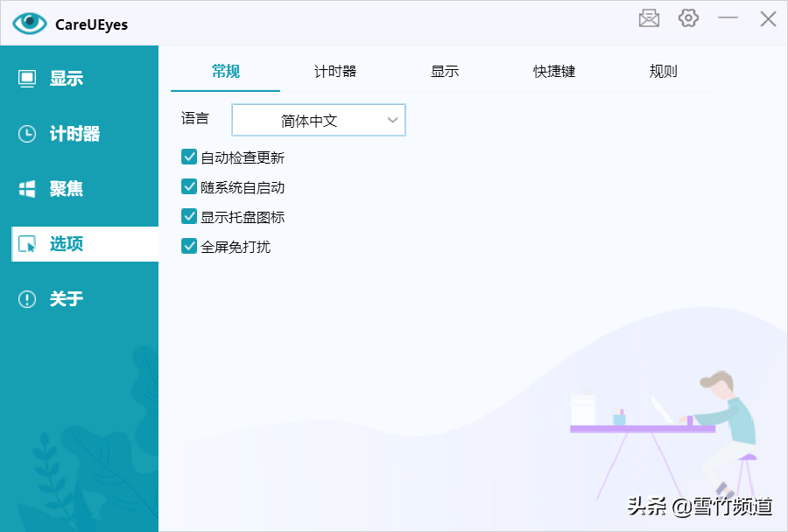Click the CareUEyes eye logo icon
This screenshot has height=532, width=788.
pyautogui.click(x=29, y=24)
